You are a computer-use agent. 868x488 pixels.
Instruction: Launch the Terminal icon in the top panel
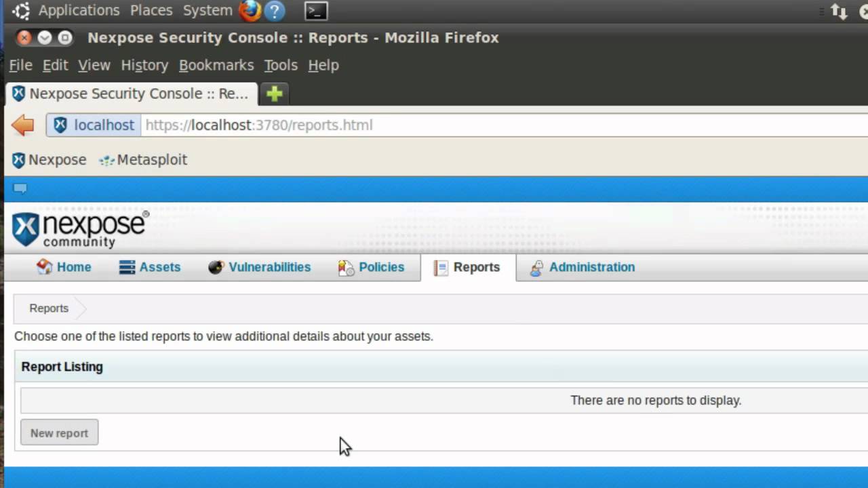point(316,11)
